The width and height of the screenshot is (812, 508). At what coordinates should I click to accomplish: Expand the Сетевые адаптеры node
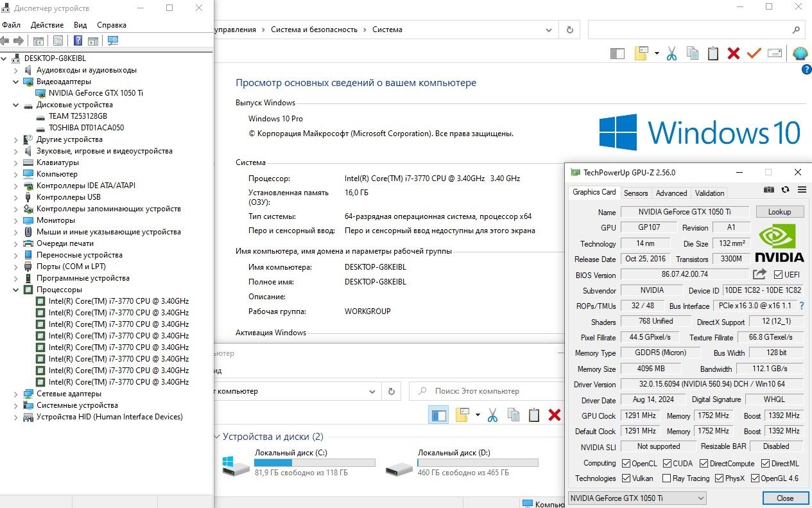click(x=16, y=394)
